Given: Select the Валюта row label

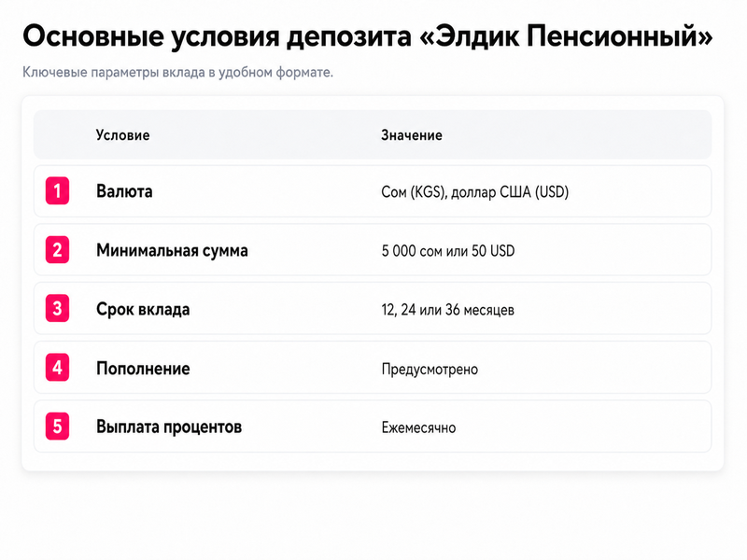Looking at the screenshot, I should coord(124,191).
